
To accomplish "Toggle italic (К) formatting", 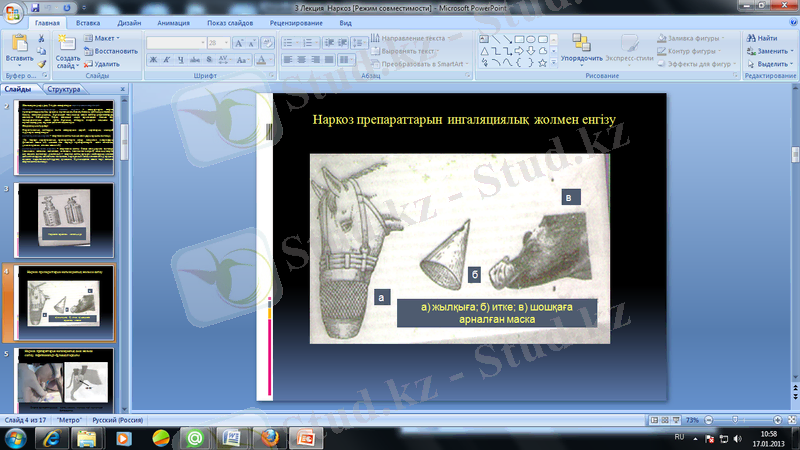I will 167,60.
